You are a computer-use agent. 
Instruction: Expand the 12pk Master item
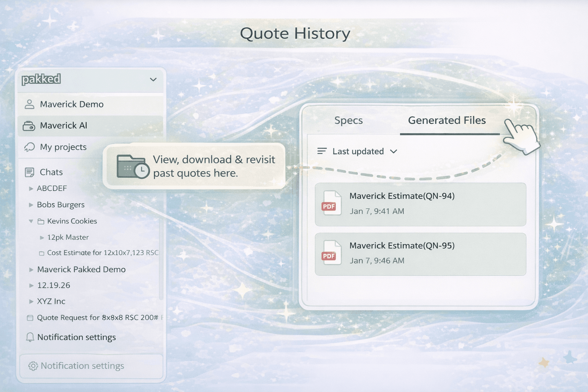[42, 237]
